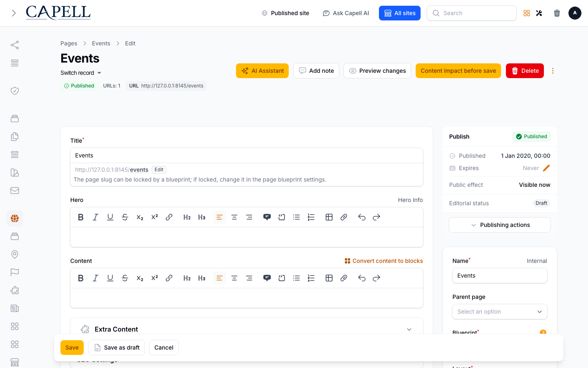Viewport: 588px width, 368px height.
Task: Click into the top Search box
Action: click(472, 13)
